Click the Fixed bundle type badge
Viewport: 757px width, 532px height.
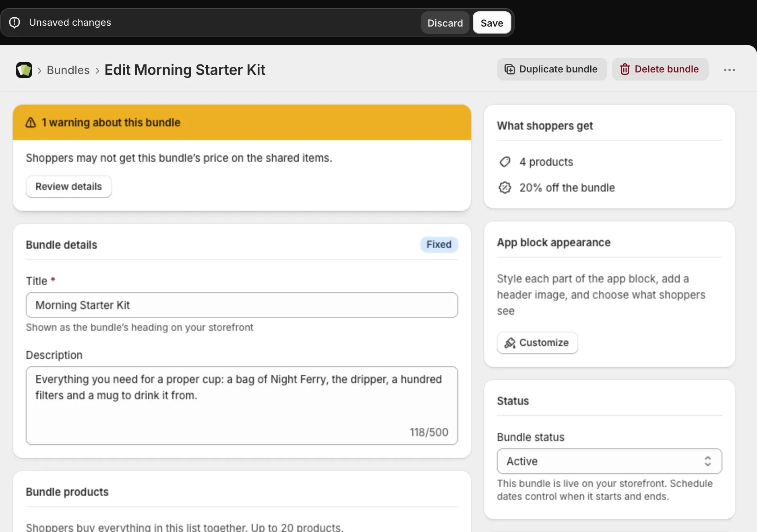point(439,245)
